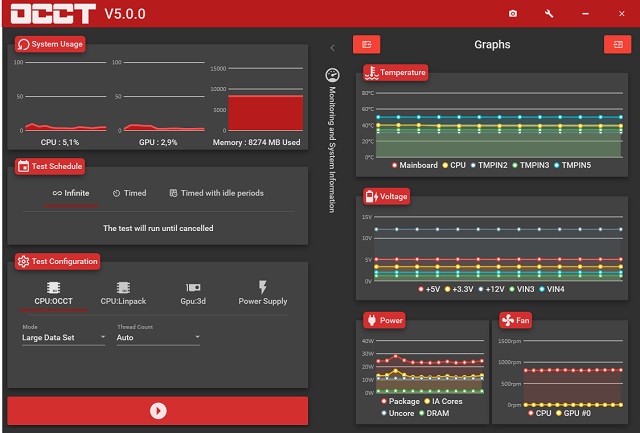This screenshot has height=433, width=640.
Task: Toggle VIN3 series in Voltage legend
Action: [x=522, y=289]
